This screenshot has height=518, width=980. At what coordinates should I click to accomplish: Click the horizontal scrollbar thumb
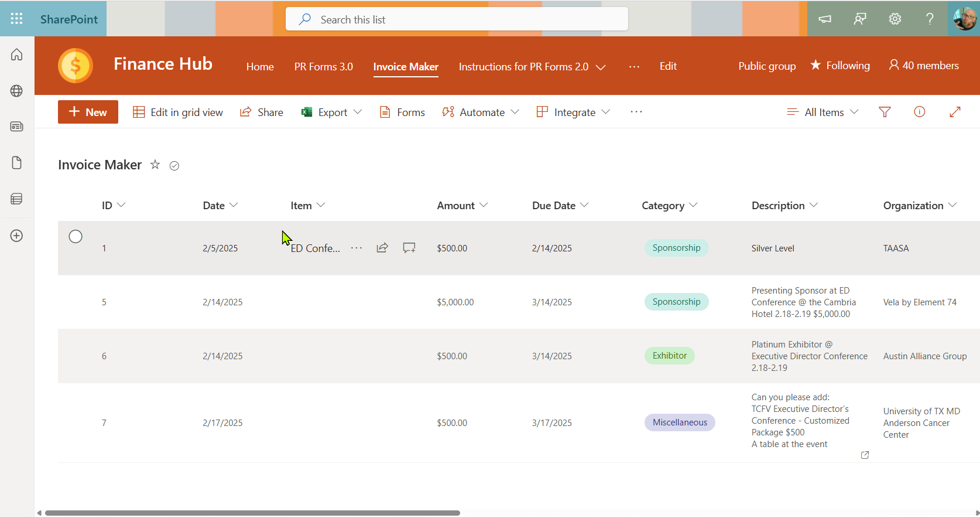[x=252, y=513]
